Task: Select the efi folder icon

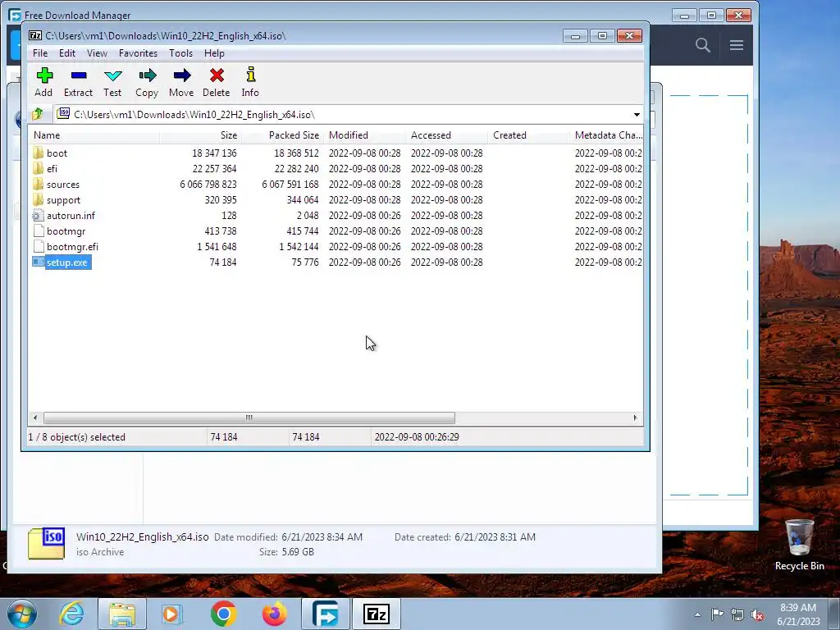Action: click(x=38, y=168)
